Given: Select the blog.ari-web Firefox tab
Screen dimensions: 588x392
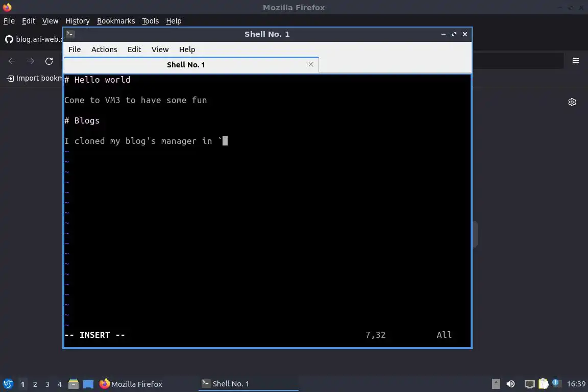Looking at the screenshot, I should [33, 39].
